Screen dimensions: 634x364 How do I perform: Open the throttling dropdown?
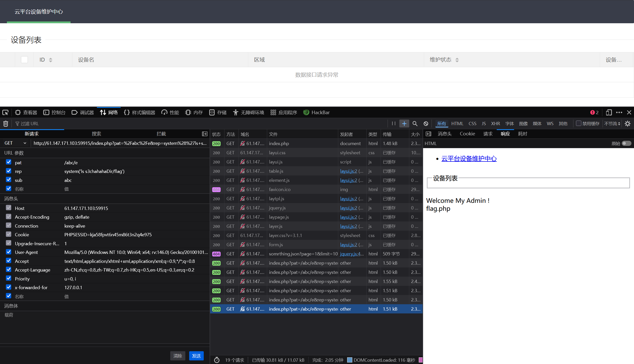coord(612,124)
